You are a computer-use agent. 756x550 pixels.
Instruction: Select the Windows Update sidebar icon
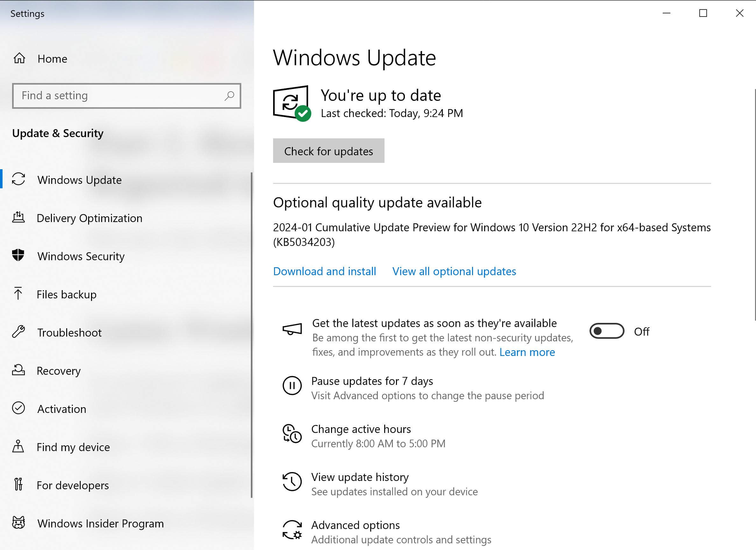click(18, 180)
